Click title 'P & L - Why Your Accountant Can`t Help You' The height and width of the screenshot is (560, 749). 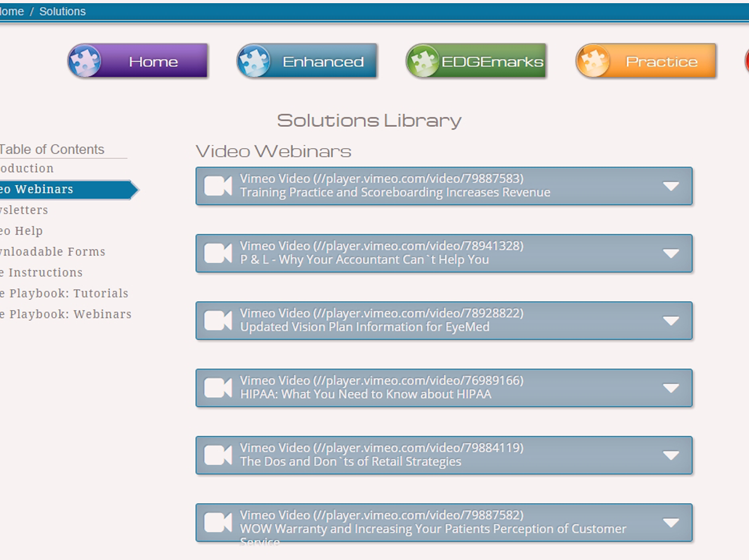[x=364, y=259]
